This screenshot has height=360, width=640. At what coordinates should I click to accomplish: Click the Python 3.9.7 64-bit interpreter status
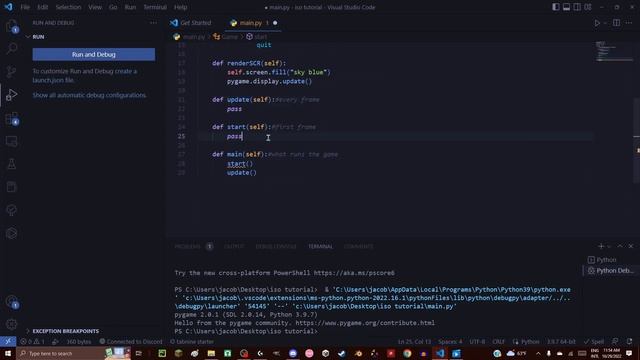pyautogui.click(x=561, y=341)
